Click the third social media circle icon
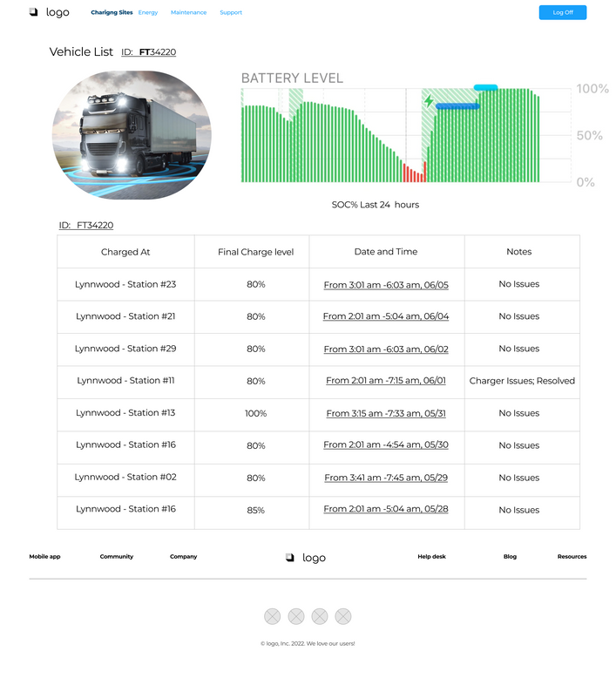 click(x=320, y=616)
